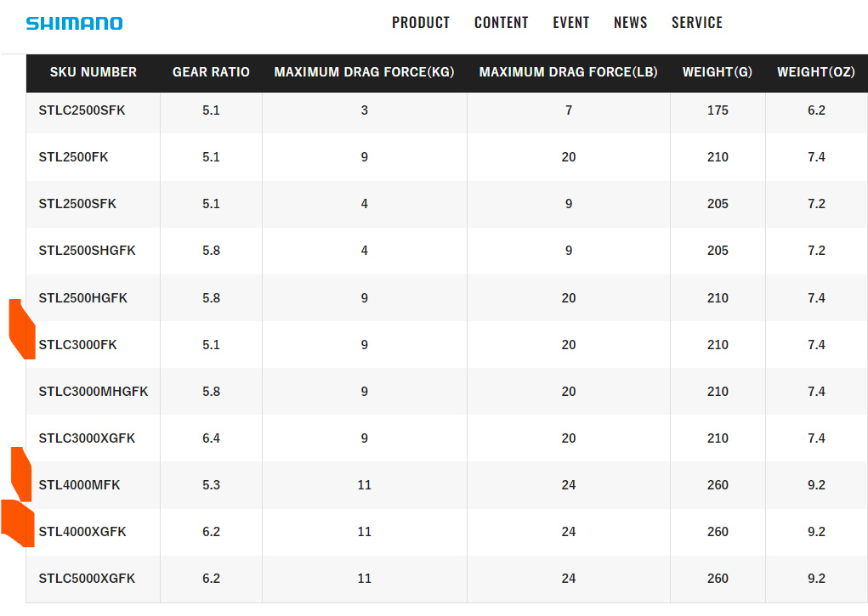Select the STLC5000XGFK SKU cell
The width and height of the screenshot is (868, 616).
[x=87, y=579]
